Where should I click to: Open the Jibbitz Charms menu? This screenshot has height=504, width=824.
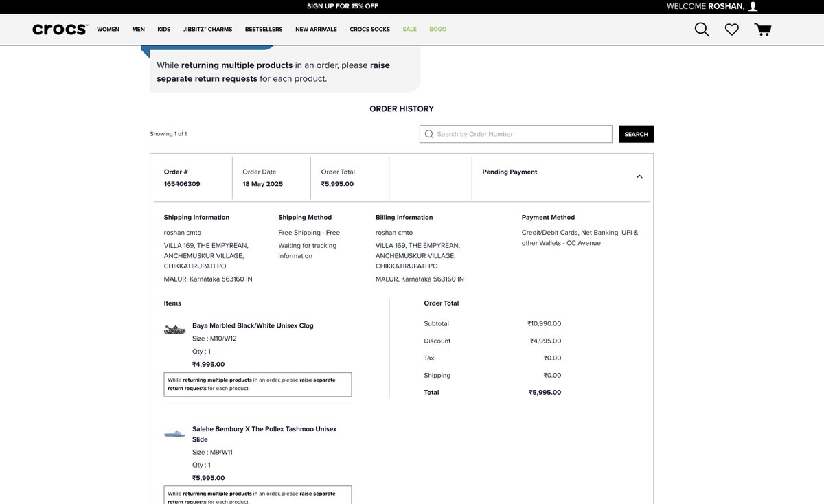[x=207, y=30]
